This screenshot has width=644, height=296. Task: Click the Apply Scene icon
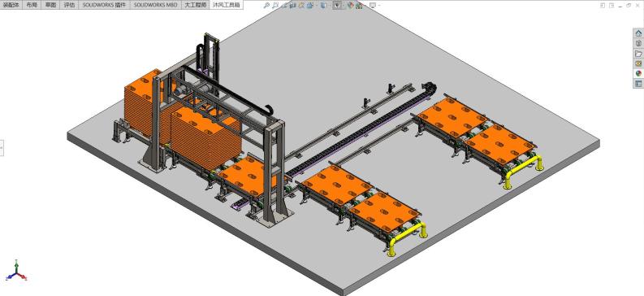click(x=359, y=6)
